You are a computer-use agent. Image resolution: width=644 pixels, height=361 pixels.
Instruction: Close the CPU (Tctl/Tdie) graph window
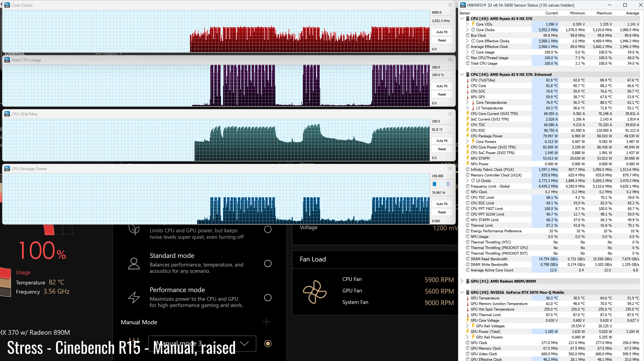point(450,114)
